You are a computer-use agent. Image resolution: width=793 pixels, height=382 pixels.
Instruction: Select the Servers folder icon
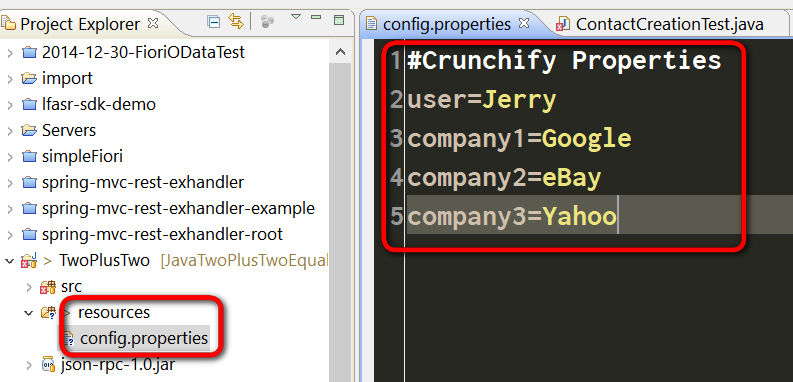[x=30, y=131]
